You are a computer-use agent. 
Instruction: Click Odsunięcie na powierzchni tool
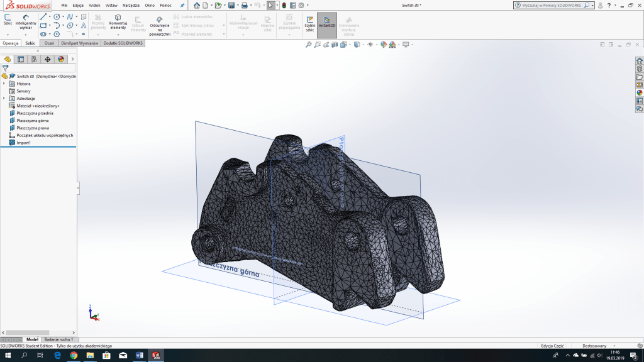160,25
